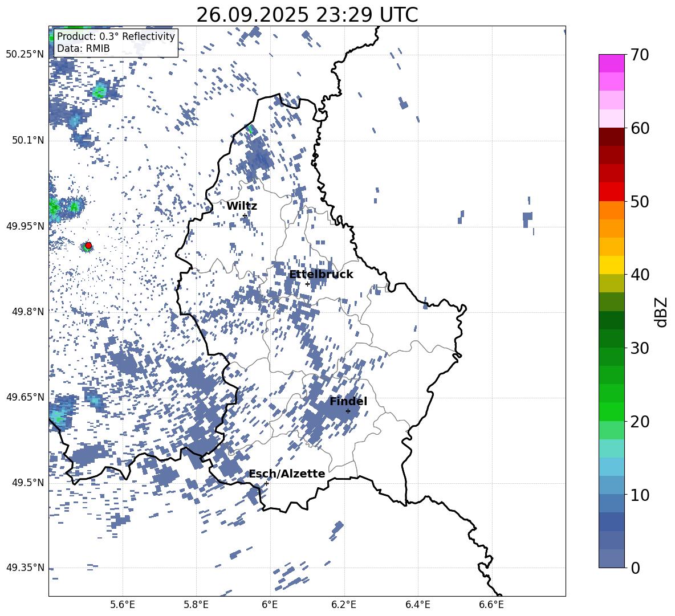Screen dimensions: 675x616
Task: Click the magenta swatch at colorbar top
Action: (x=611, y=63)
